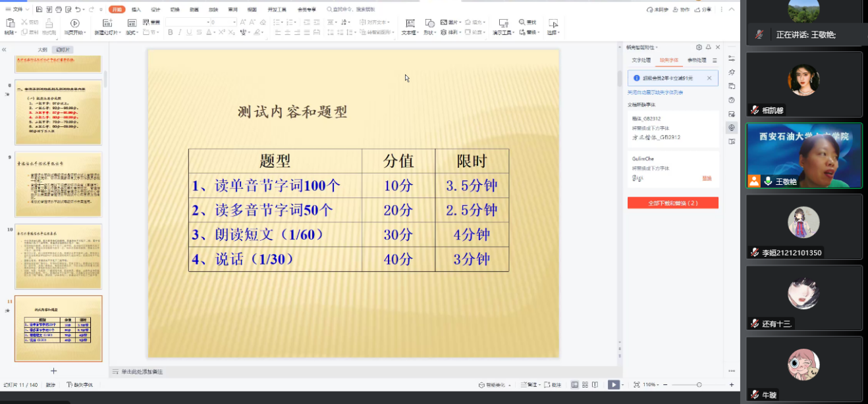Viewport: 868px width, 404px height.
Task: Click the zoom slider in status bar
Action: tap(699, 385)
